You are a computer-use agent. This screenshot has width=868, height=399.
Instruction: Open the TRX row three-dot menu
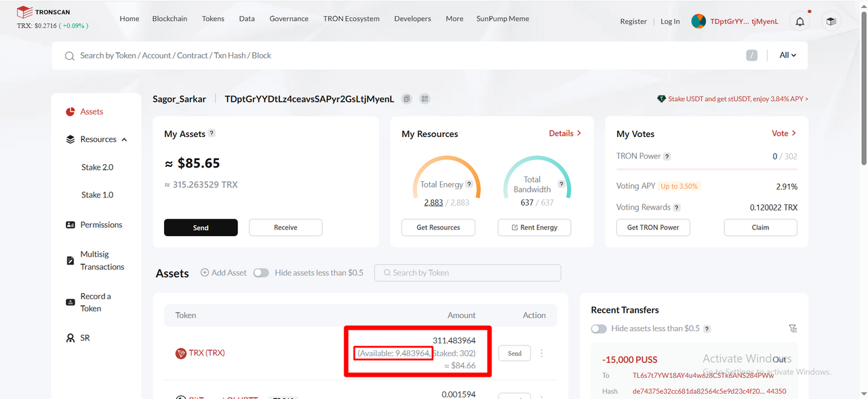pos(541,353)
